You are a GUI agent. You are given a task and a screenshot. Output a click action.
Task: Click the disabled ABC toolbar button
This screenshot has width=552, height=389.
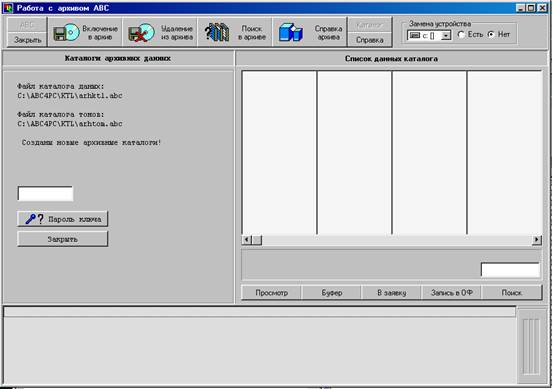(x=27, y=25)
